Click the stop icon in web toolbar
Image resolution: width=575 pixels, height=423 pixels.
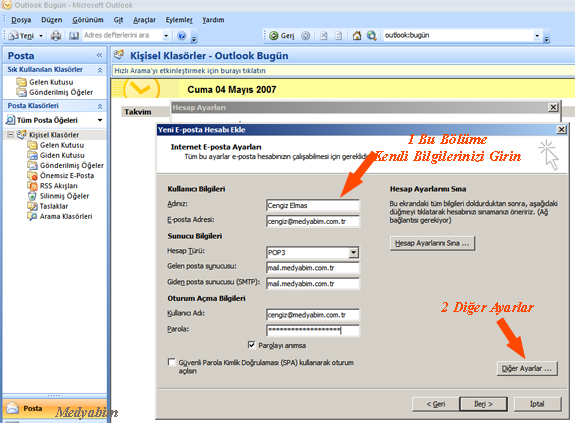tap(323, 36)
